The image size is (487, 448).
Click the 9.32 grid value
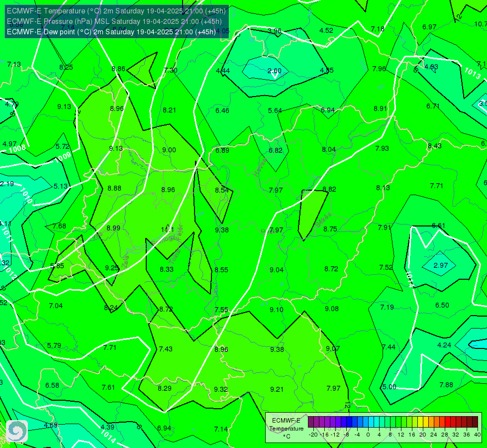pos(221,389)
